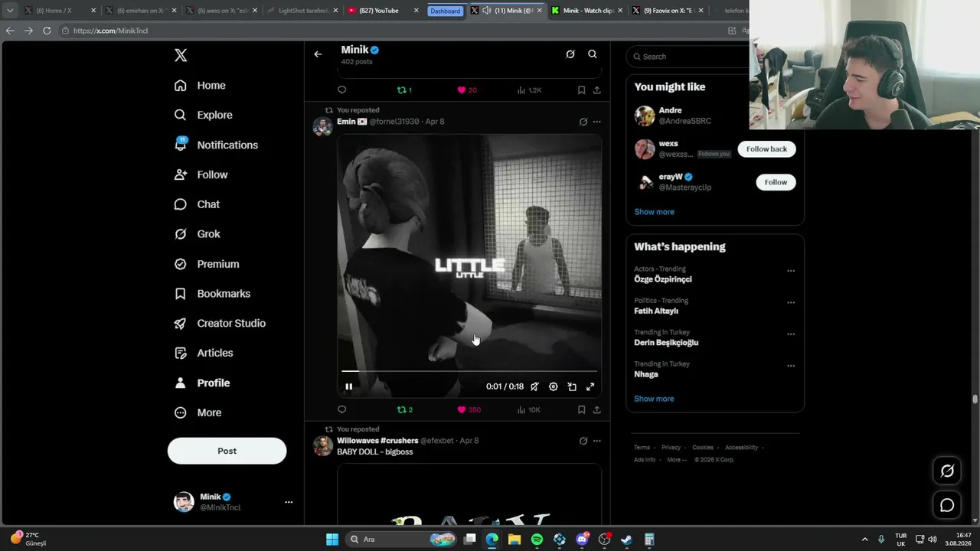Enter fullscreen on the video

pyautogui.click(x=590, y=386)
